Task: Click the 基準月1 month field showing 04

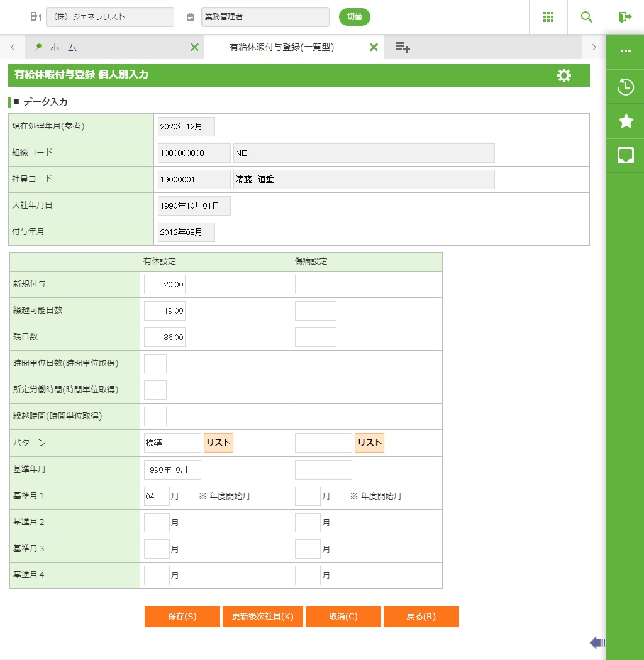Action: pos(157,496)
